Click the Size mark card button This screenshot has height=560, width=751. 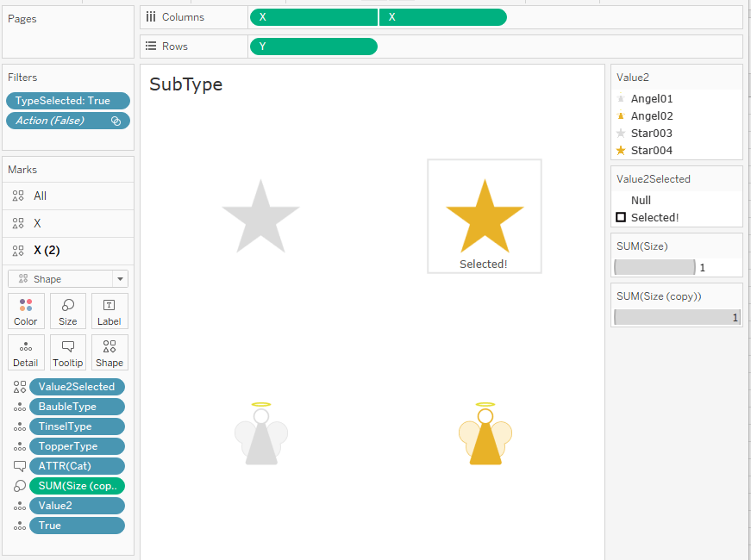point(68,311)
